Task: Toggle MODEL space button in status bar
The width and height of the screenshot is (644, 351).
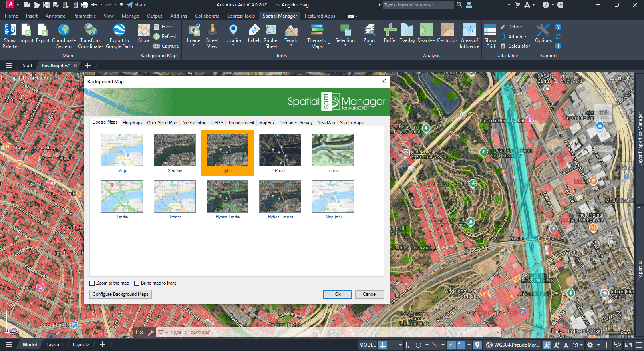Action: coord(367,345)
